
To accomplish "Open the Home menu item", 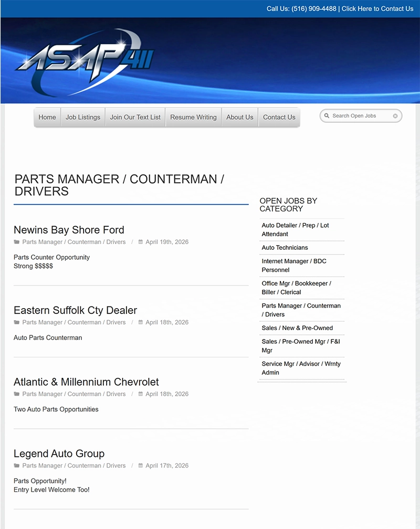I will click(x=47, y=117).
